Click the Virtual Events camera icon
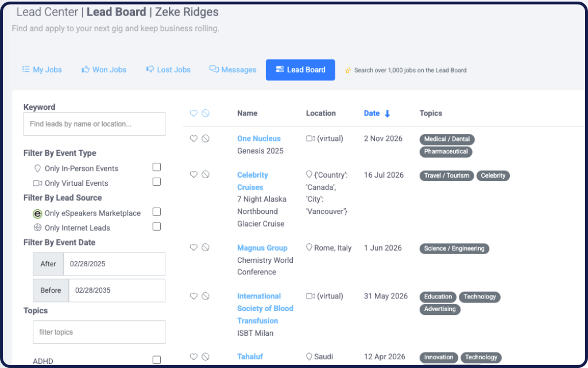Image resolution: width=588 pixels, height=368 pixels. [x=37, y=183]
